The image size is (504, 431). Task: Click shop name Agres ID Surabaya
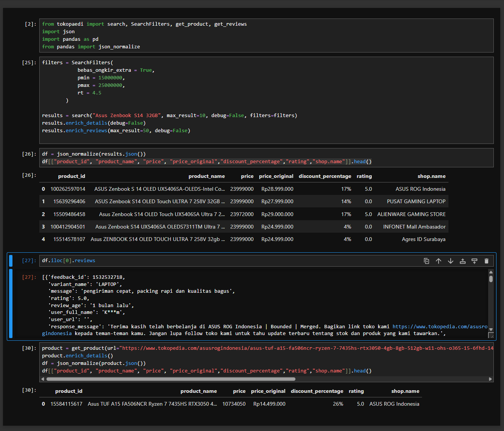[x=424, y=239]
